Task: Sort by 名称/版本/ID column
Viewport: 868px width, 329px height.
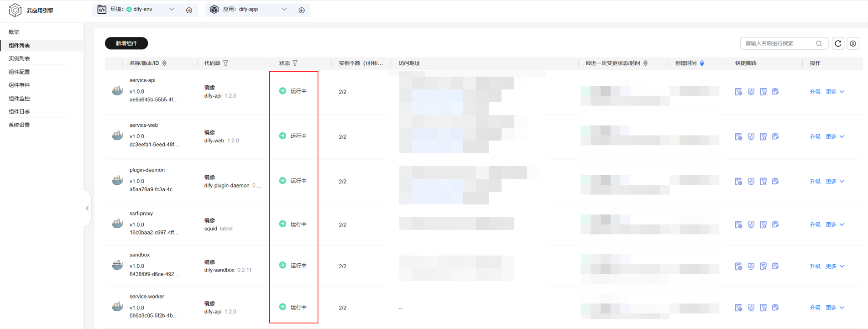Action: click(x=165, y=63)
